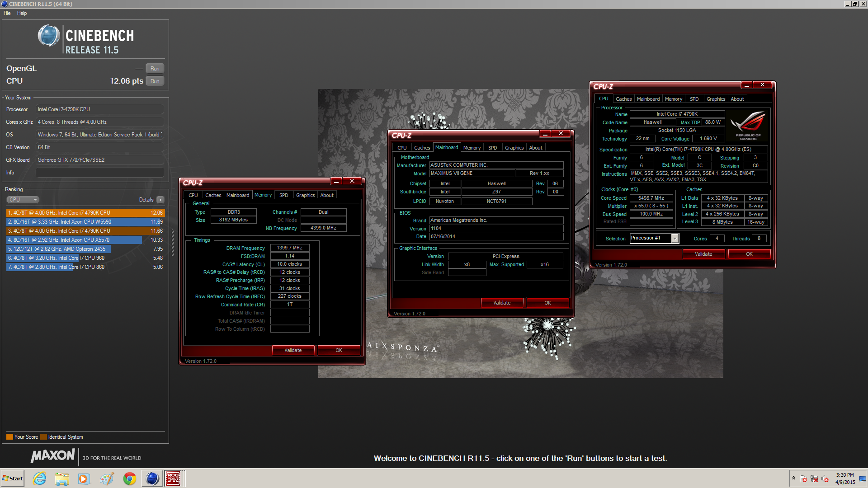Open the Paint palette icon on taskbar
This screenshot has height=488, width=868.
107,479
